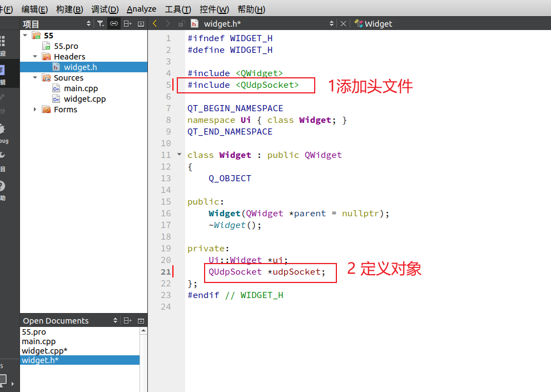
Task: Open Debug mode in the left sidebar
Action: [x=3, y=133]
